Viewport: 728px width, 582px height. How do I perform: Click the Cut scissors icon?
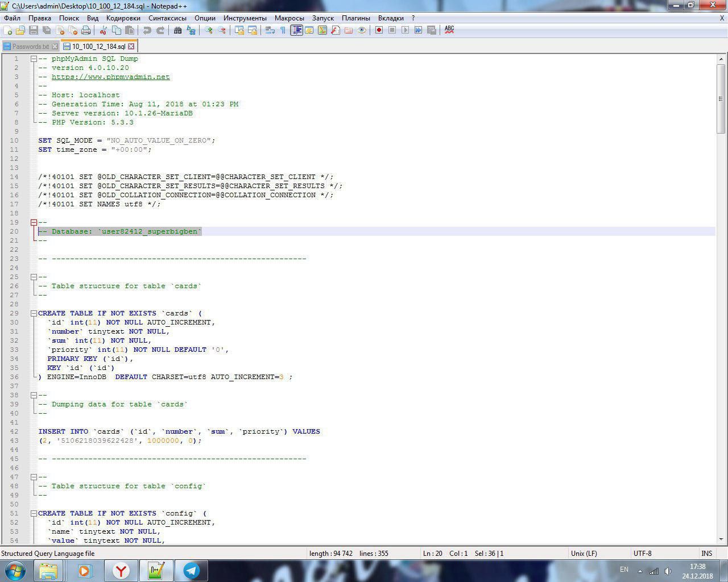point(104,30)
